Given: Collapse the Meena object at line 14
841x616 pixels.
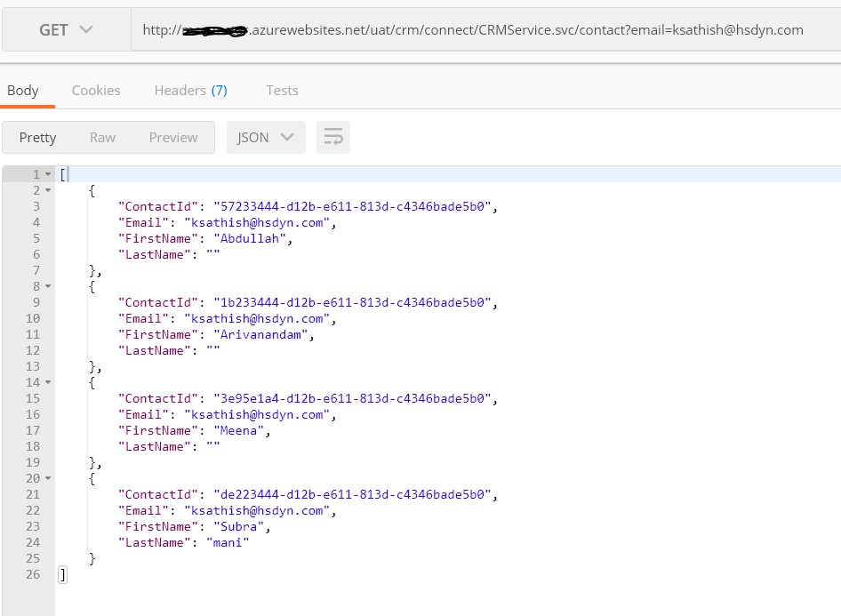Looking at the screenshot, I should coord(48,382).
